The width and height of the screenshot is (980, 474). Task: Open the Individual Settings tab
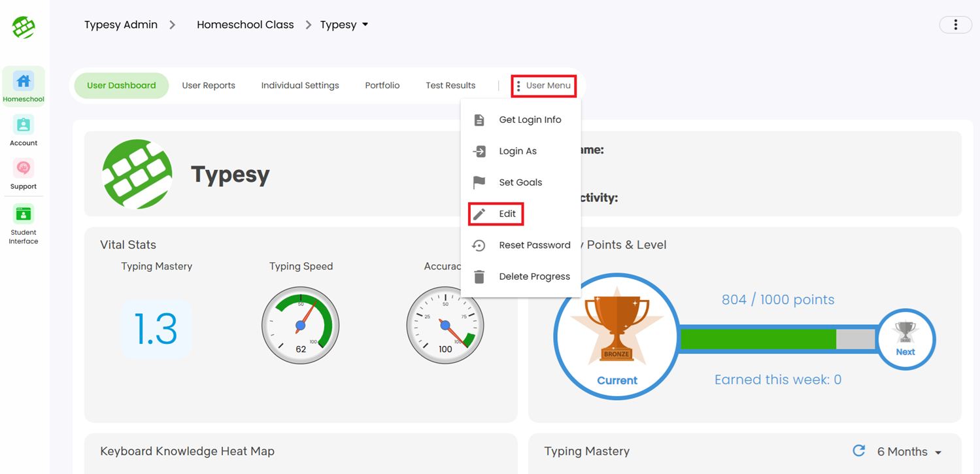[300, 86]
